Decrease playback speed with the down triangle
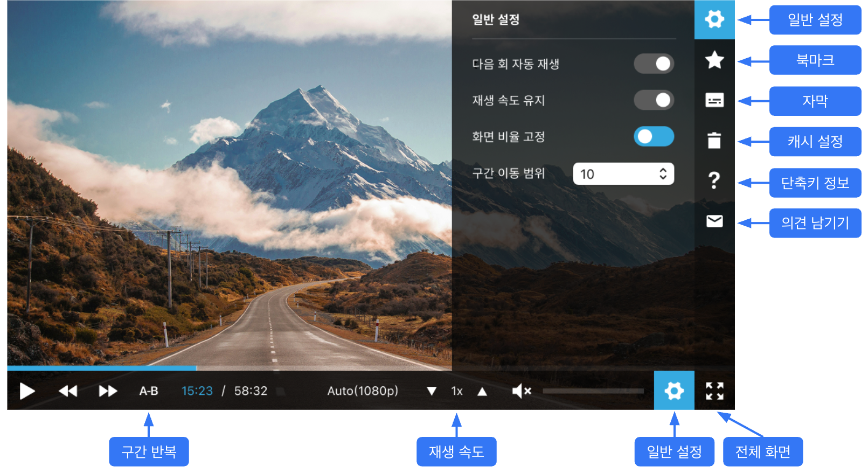 coord(432,391)
